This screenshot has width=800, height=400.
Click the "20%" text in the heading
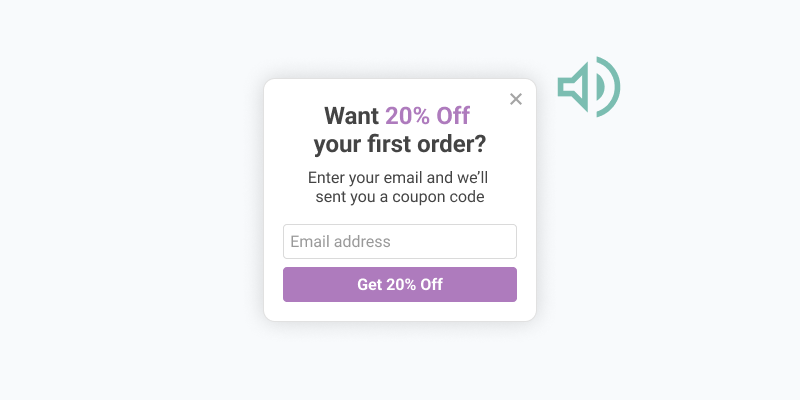click(408, 116)
